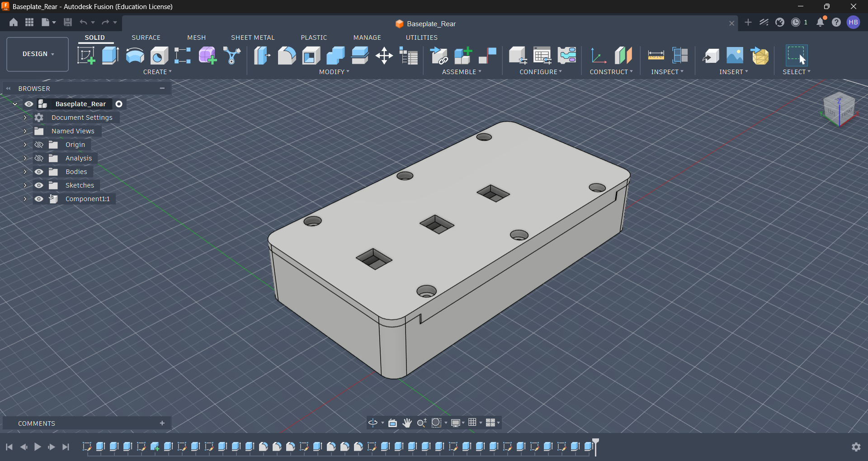Show the Analysis folder
Viewport: 868px width, 461px height.
click(39, 158)
